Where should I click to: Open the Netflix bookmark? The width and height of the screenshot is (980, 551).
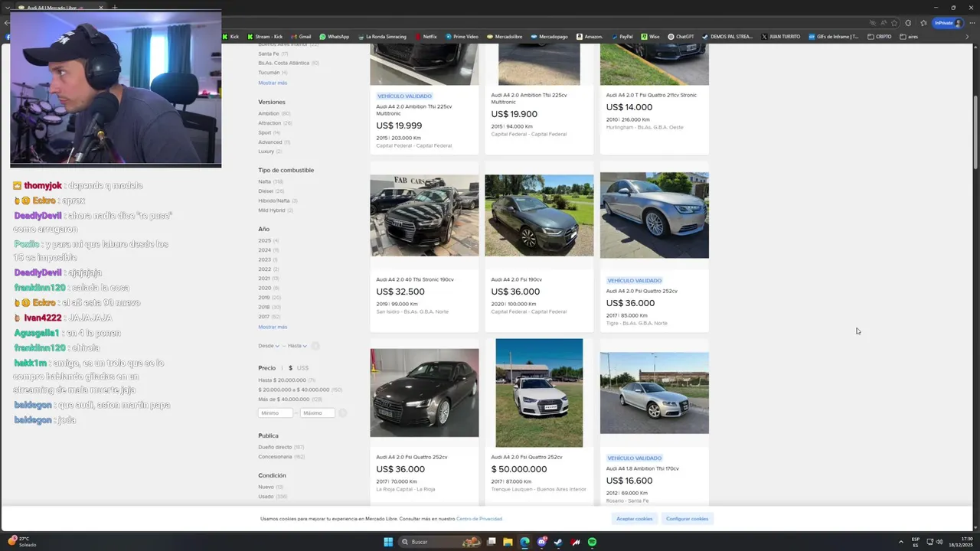click(x=426, y=37)
